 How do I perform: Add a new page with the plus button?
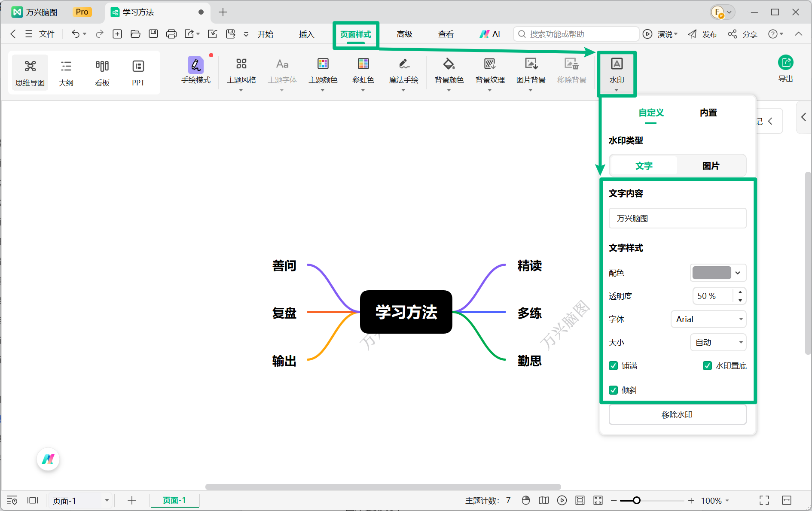coord(132,500)
